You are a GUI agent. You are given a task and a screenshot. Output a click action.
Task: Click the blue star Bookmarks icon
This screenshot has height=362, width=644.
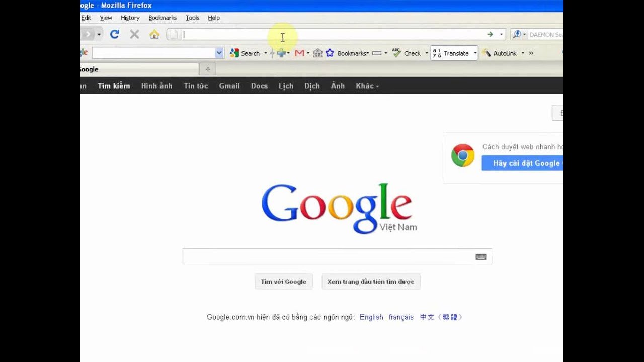(330, 53)
